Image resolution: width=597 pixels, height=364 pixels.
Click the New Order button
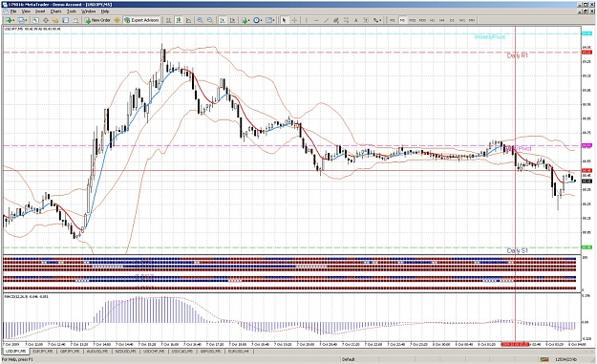pos(97,20)
